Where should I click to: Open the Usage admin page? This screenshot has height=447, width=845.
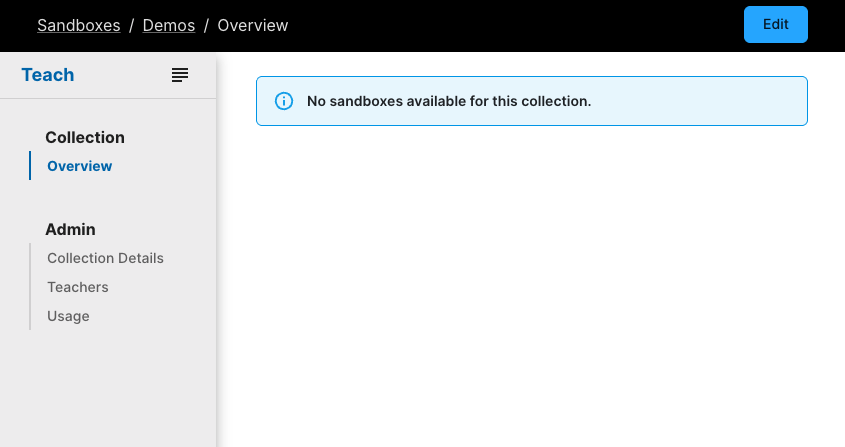pyautogui.click(x=68, y=316)
